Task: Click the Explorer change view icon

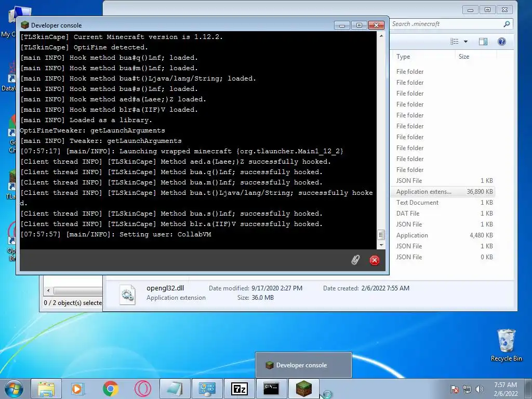Action: click(x=454, y=42)
